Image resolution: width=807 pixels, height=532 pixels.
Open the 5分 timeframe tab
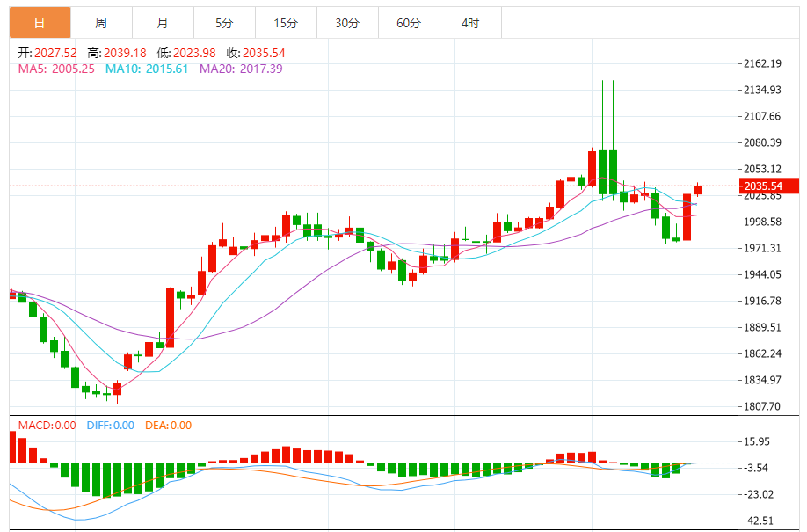point(224,23)
